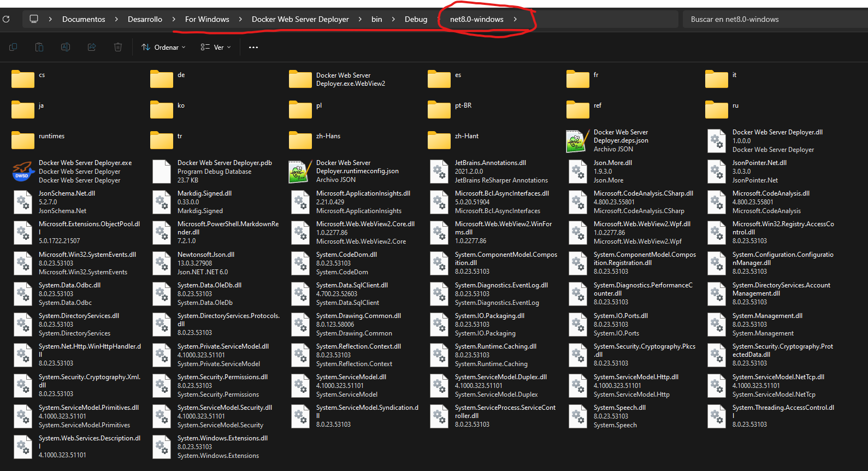Select Microsoft.ApplicationInsights.dll file name

click(x=363, y=193)
